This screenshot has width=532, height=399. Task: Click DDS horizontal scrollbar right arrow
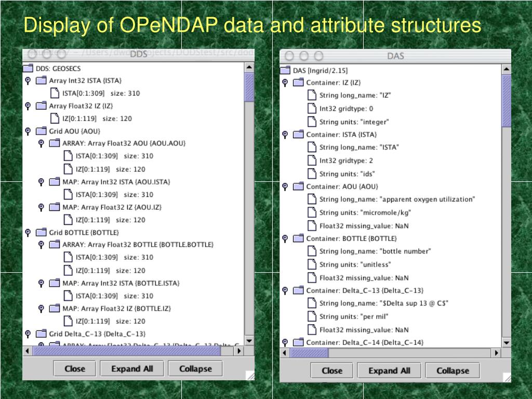pos(239,351)
